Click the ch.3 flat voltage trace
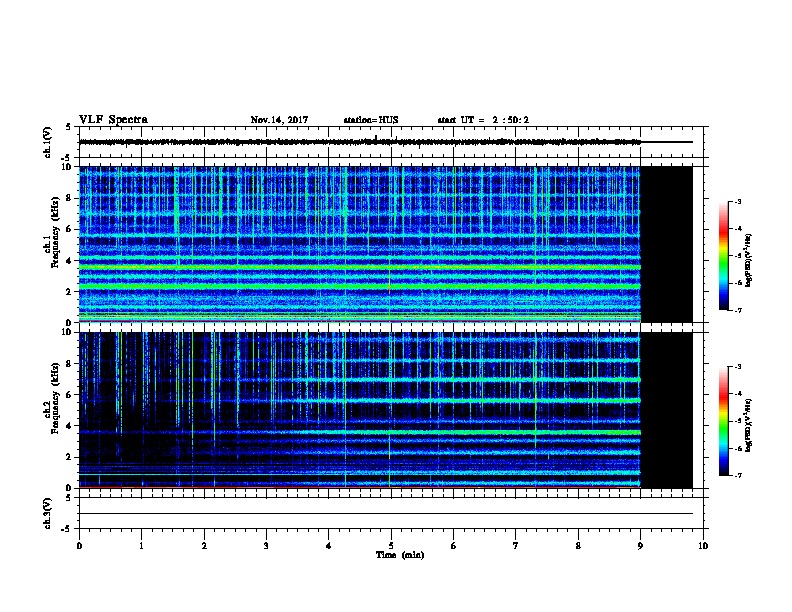This screenshot has height=612, width=792. pos(386,514)
